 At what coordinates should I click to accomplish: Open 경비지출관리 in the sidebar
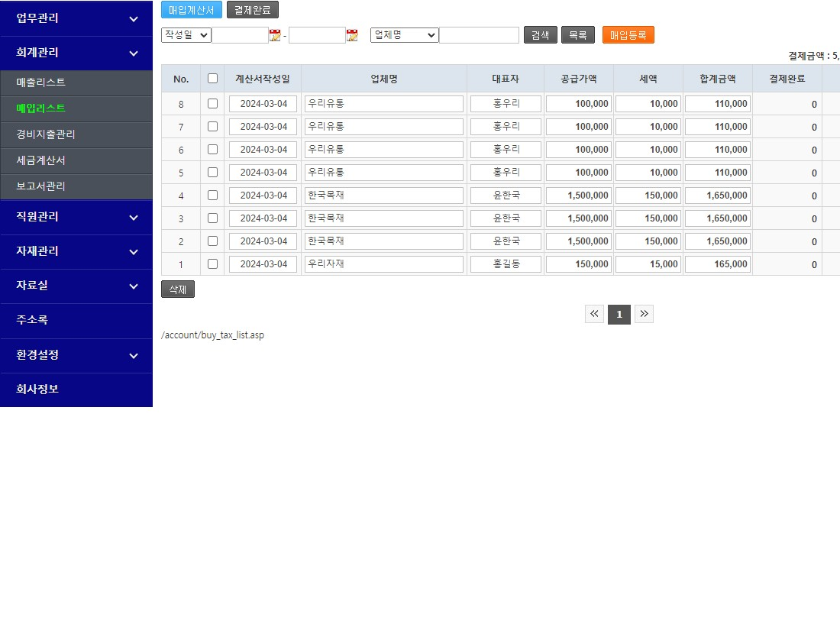pyautogui.click(x=46, y=134)
